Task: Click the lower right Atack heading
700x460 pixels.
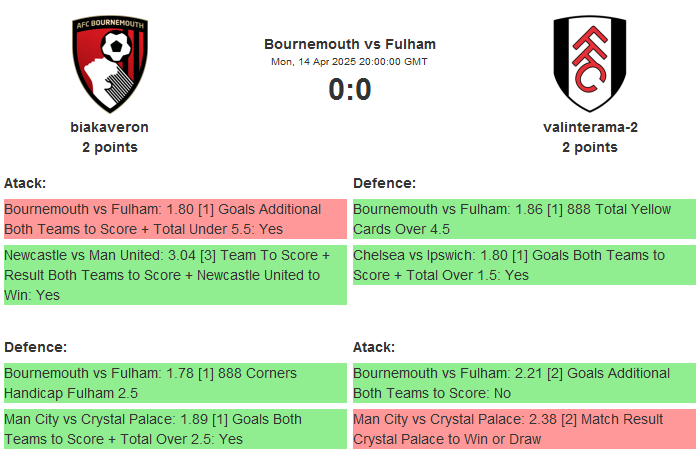Action: click(x=374, y=347)
